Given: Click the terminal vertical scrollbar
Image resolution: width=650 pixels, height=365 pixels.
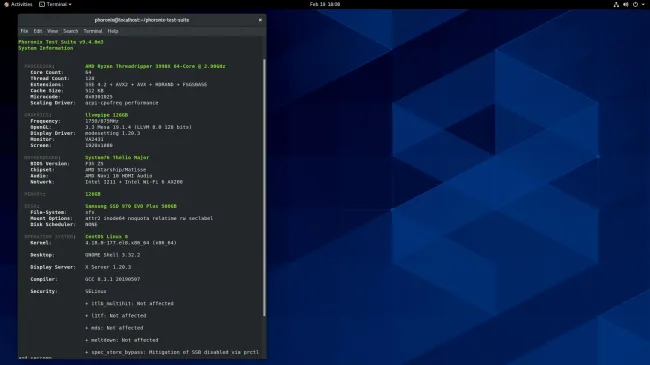Looking at the screenshot, I should (x=264, y=187).
